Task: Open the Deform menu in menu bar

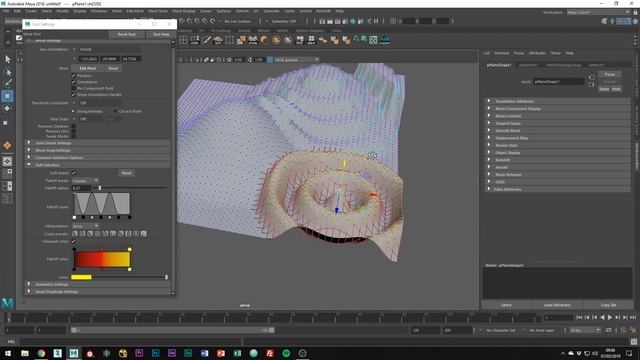Action: (x=242, y=11)
